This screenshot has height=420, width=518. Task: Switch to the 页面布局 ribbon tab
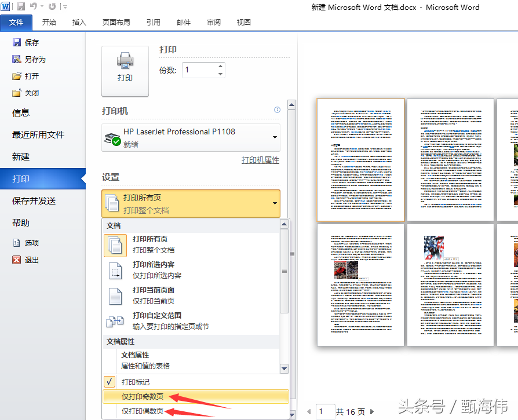tap(116, 23)
